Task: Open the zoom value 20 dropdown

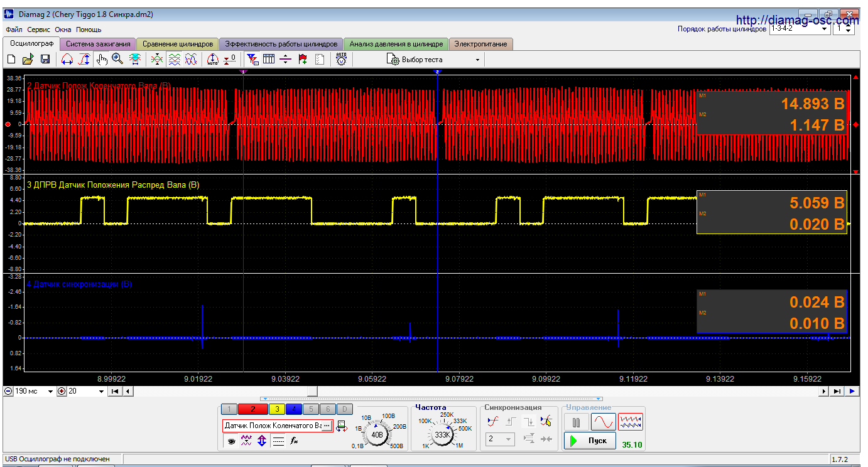Action: tap(87, 391)
